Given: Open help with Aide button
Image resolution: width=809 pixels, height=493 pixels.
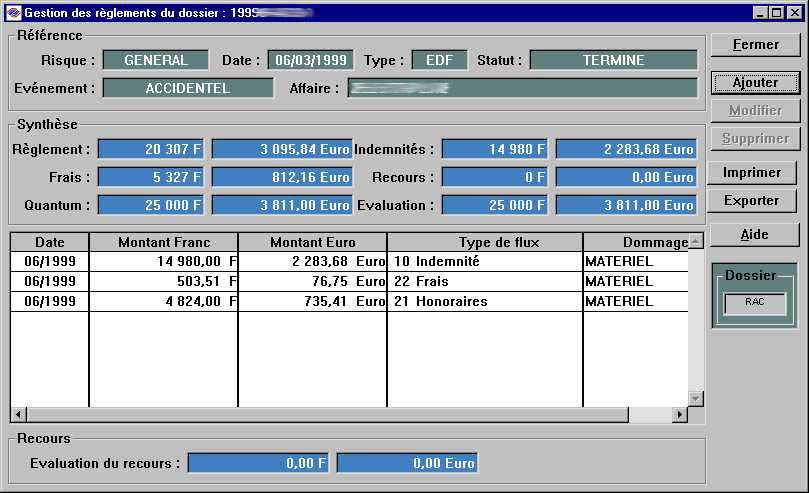Looking at the screenshot, I should pos(754,234).
